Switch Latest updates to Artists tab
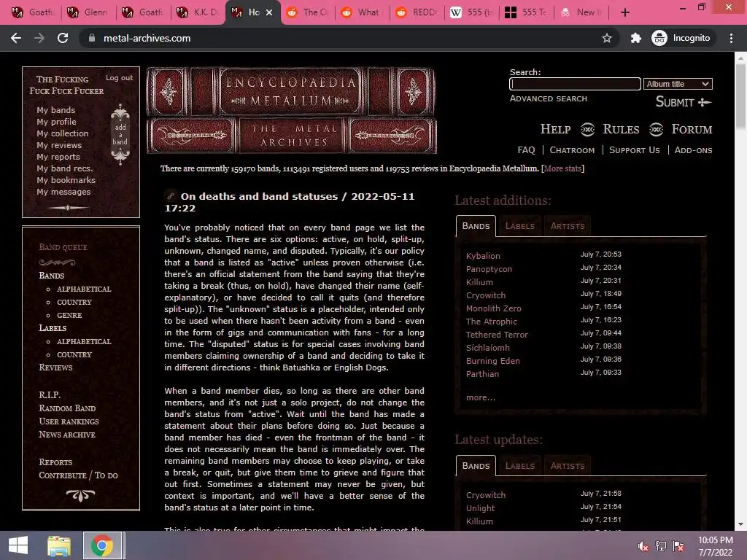The height and width of the screenshot is (560, 747). pyautogui.click(x=568, y=466)
